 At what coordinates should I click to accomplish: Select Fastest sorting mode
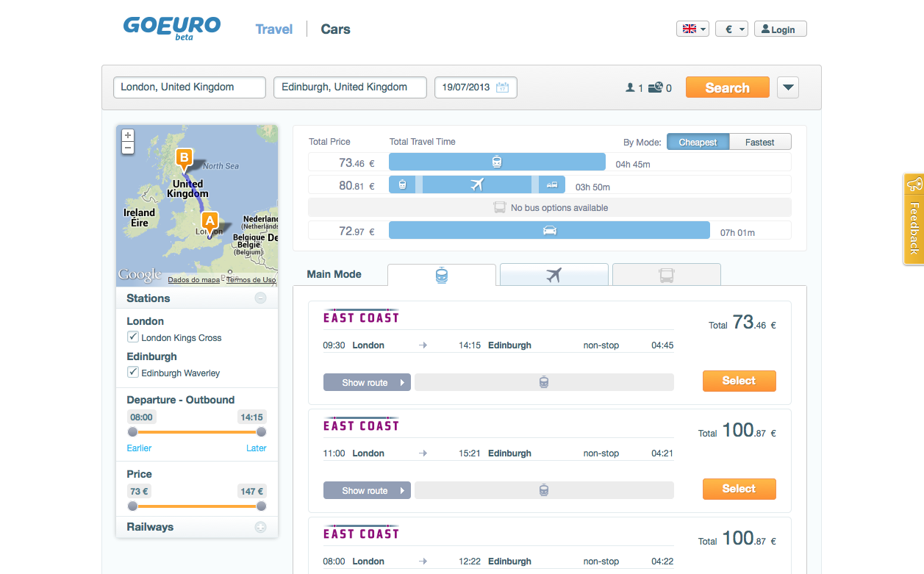760,142
